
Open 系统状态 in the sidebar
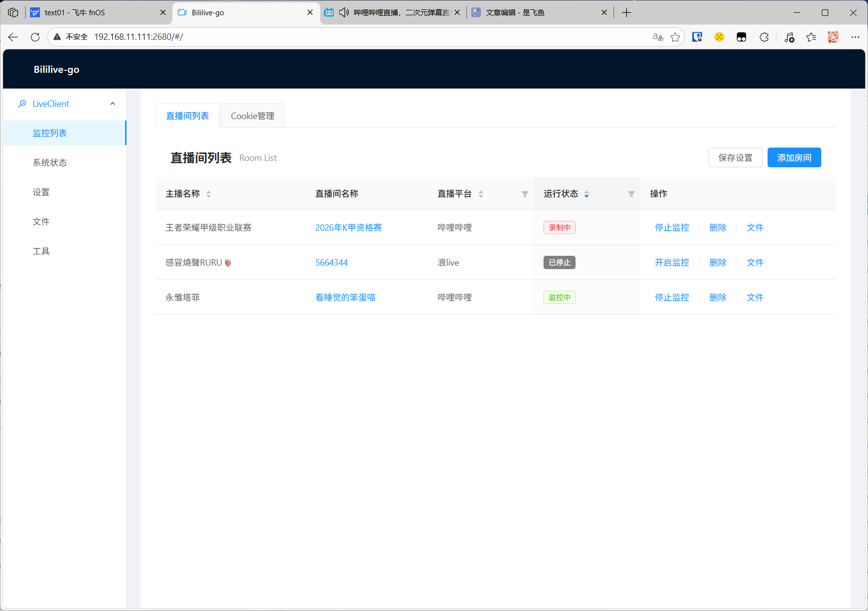pos(50,163)
